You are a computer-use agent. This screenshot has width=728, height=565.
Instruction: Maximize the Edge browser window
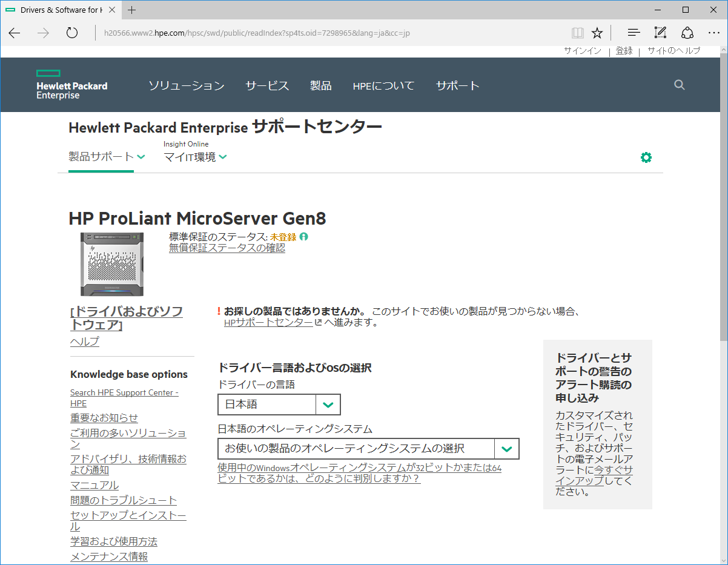686,10
